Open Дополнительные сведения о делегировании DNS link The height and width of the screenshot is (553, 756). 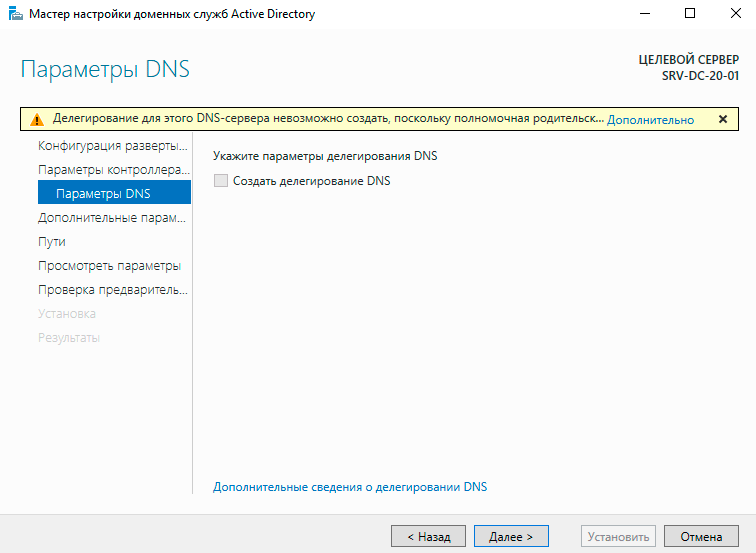click(x=350, y=487)
